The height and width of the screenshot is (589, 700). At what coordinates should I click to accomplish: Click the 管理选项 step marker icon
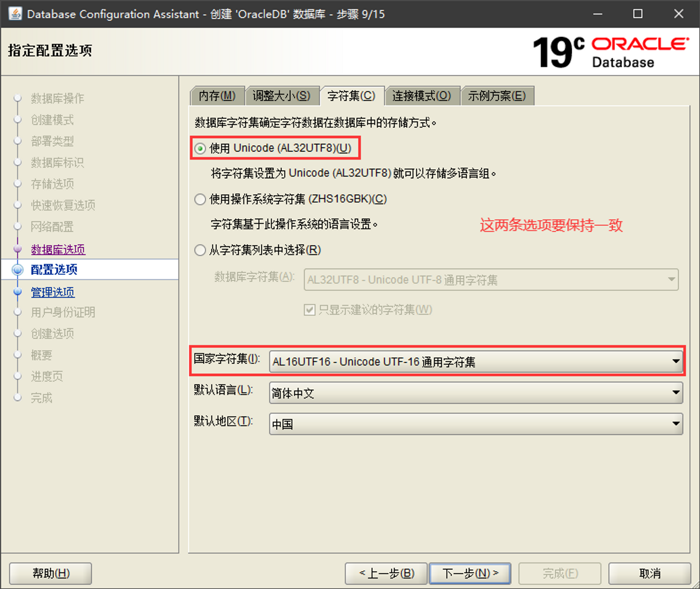coord(18,292)
